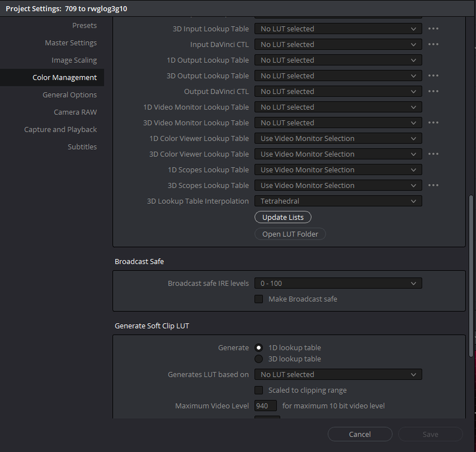Click Maximum Video Level field showing 940
The width and height of the screenshot is (476, 452).
pyautogui.click(x=265, y=406)
